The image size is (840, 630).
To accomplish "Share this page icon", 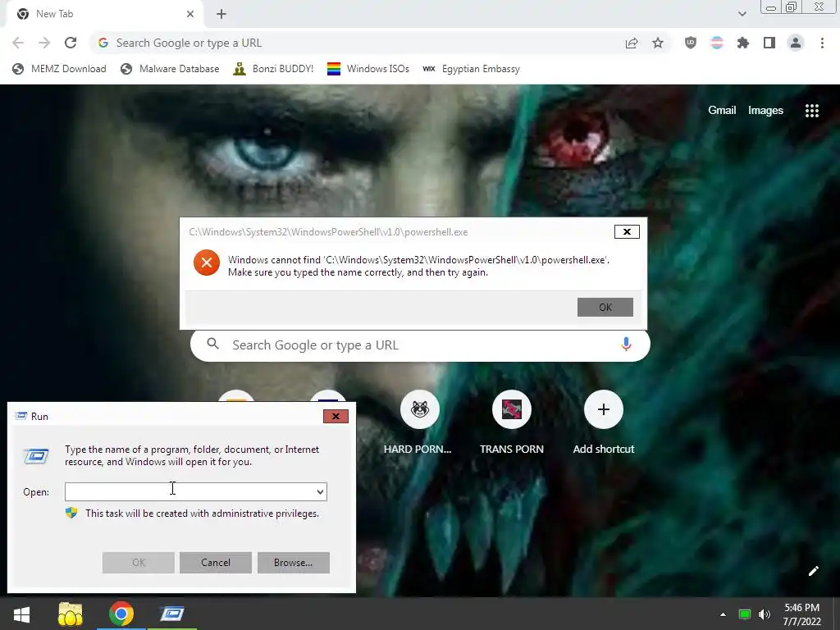I will [x=632, y=43].
